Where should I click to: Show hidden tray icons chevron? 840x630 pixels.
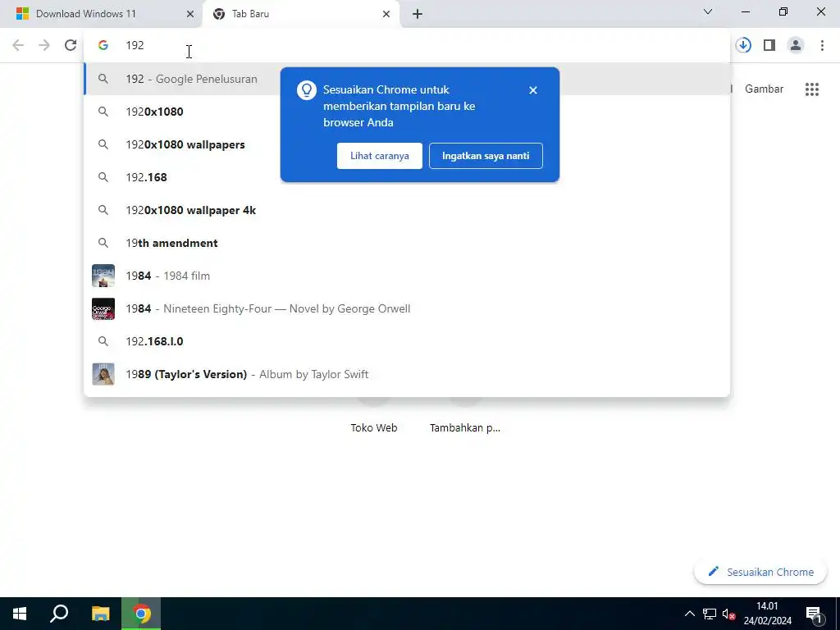coord(689,614)
